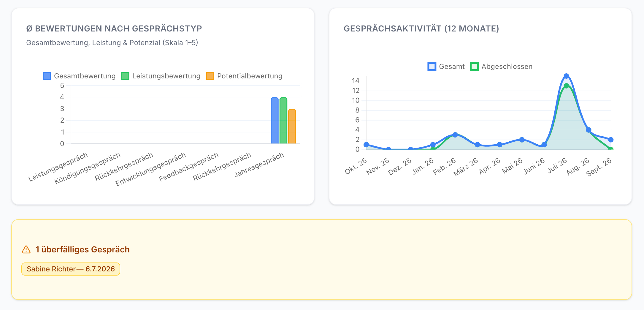Select the März 26 data point

(x=477, y=145)
